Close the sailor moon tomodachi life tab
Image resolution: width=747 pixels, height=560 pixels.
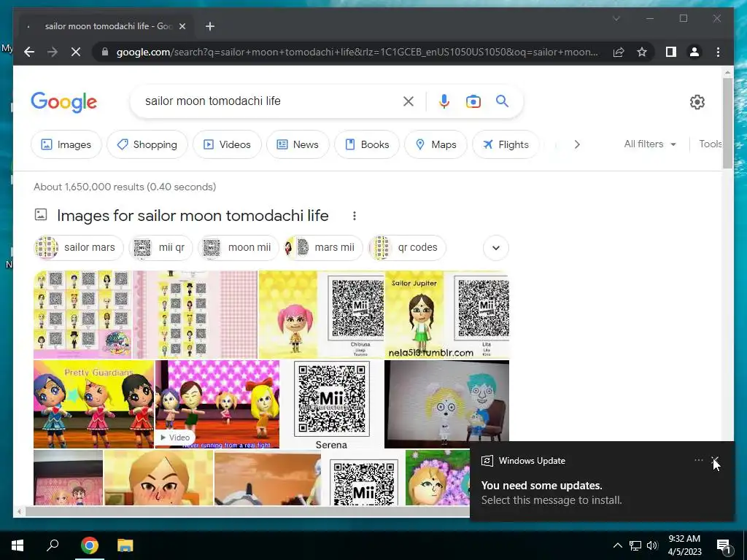coord(182,26)
